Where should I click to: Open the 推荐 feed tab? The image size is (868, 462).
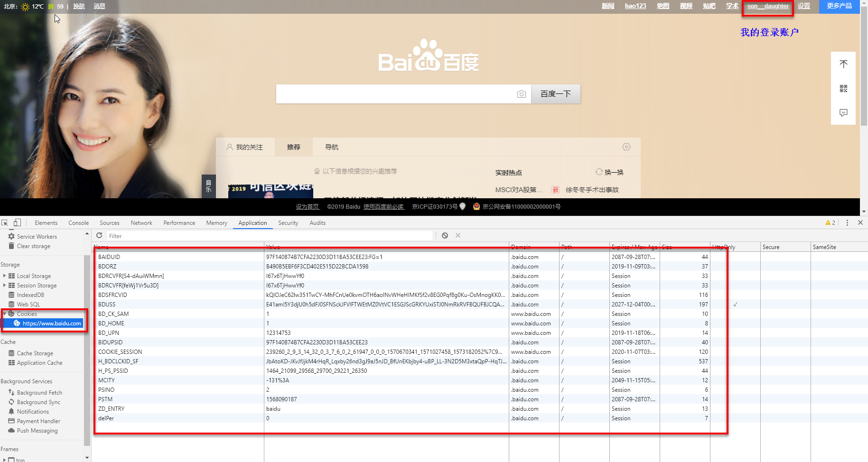(x=293, y=147)
